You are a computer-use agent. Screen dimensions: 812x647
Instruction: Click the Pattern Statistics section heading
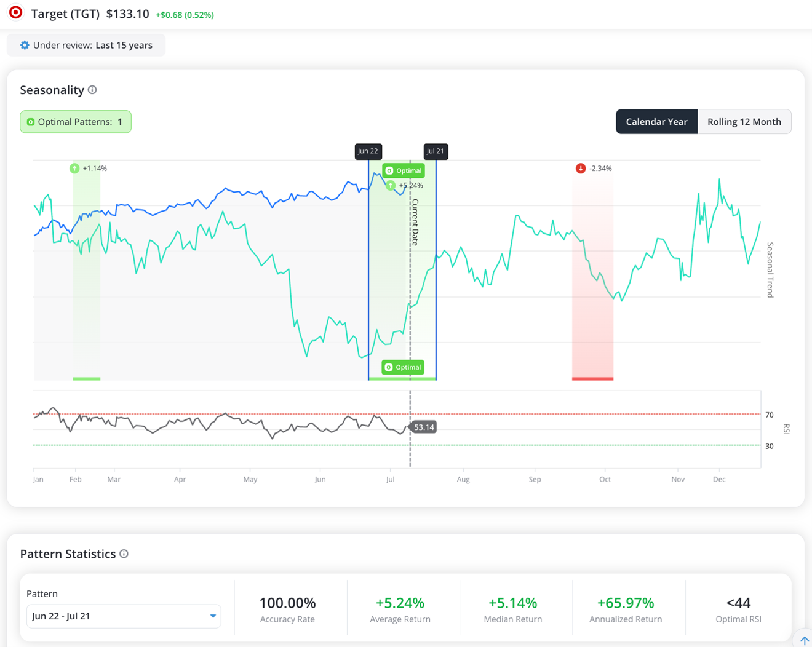[68, 554]
